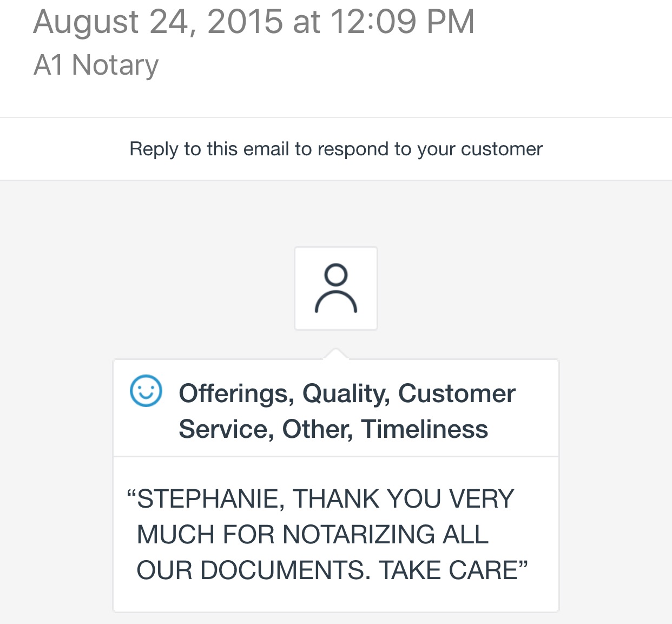Select the A1 Notary business name
This screenshot has height=624, width=672.
click(x=96, y=65)
